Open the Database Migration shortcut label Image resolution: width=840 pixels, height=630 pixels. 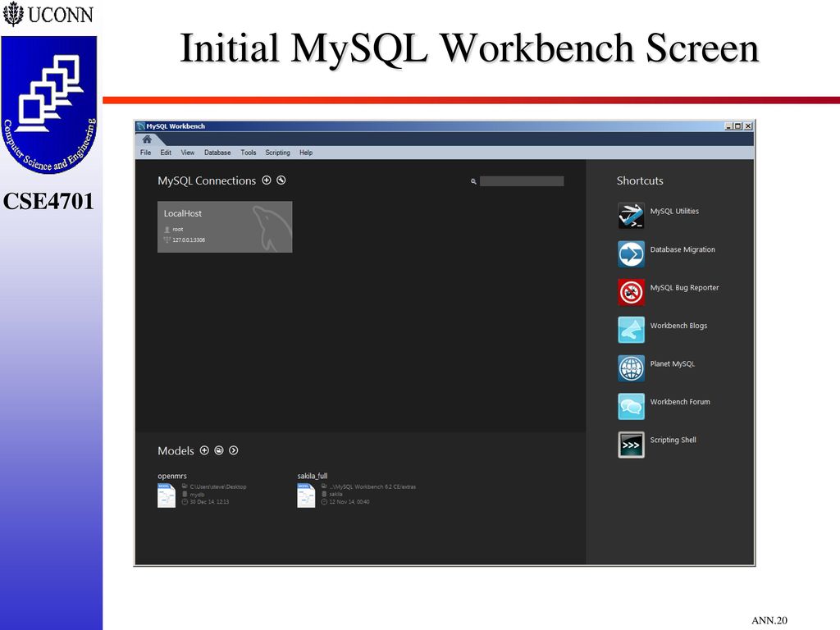click(x=682, y=249)
